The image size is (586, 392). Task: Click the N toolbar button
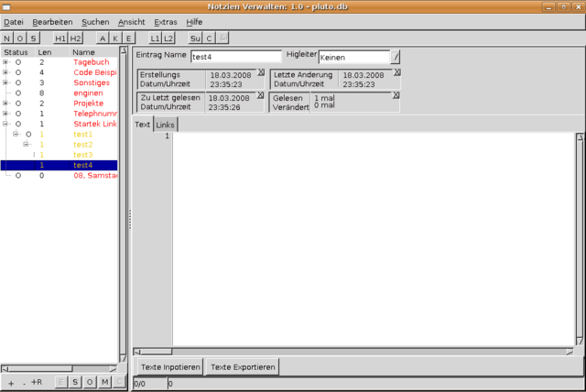coord(7,38)
